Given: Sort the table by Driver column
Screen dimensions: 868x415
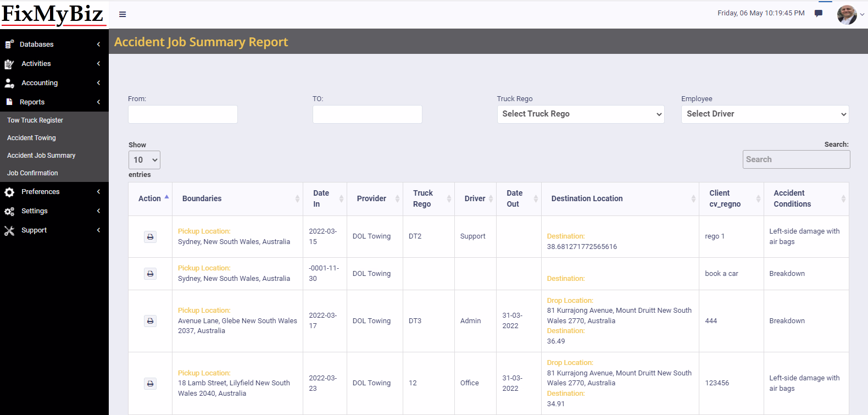Looking at the screenshot, I should pyautogui.click(x=475, y=198).
